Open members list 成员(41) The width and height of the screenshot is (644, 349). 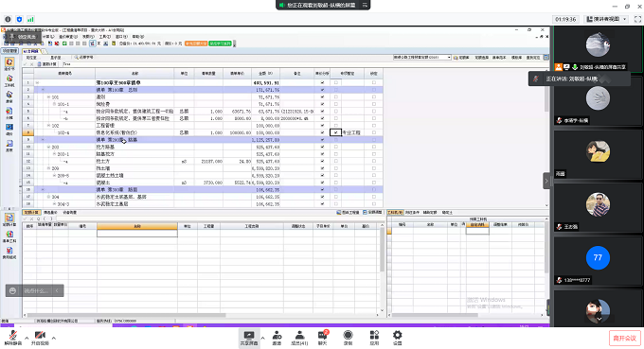coord(299,338)
